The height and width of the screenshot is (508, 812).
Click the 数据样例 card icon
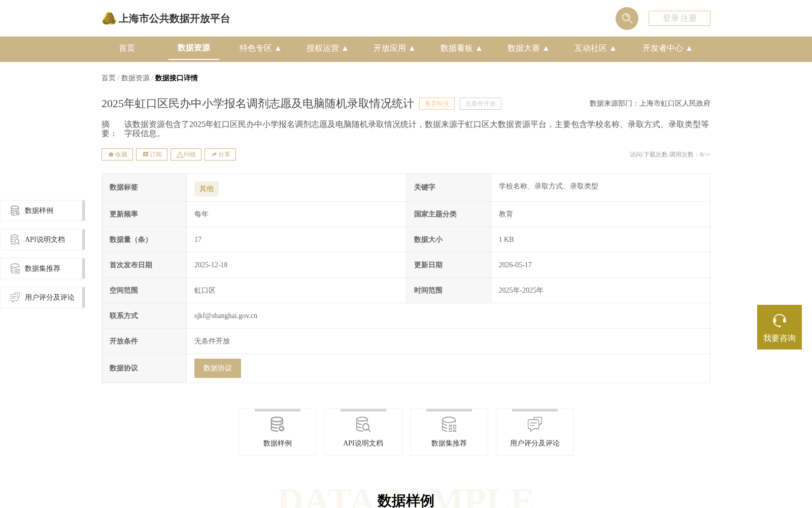[278, 424]
